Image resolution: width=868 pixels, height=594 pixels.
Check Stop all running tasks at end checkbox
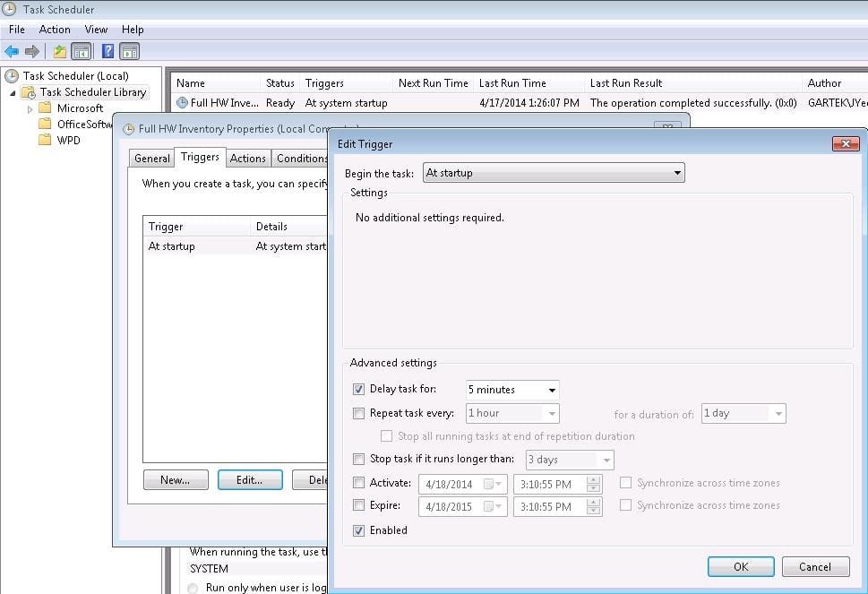tap(386, 436)
